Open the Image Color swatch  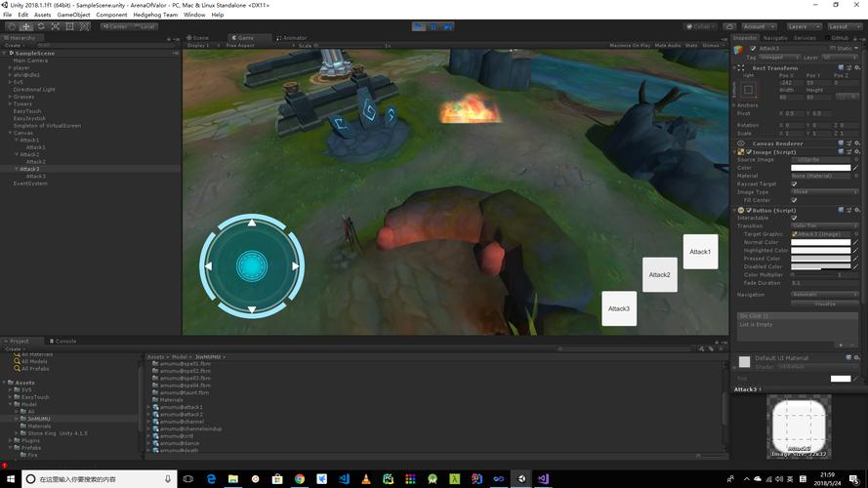pos(820,168)
